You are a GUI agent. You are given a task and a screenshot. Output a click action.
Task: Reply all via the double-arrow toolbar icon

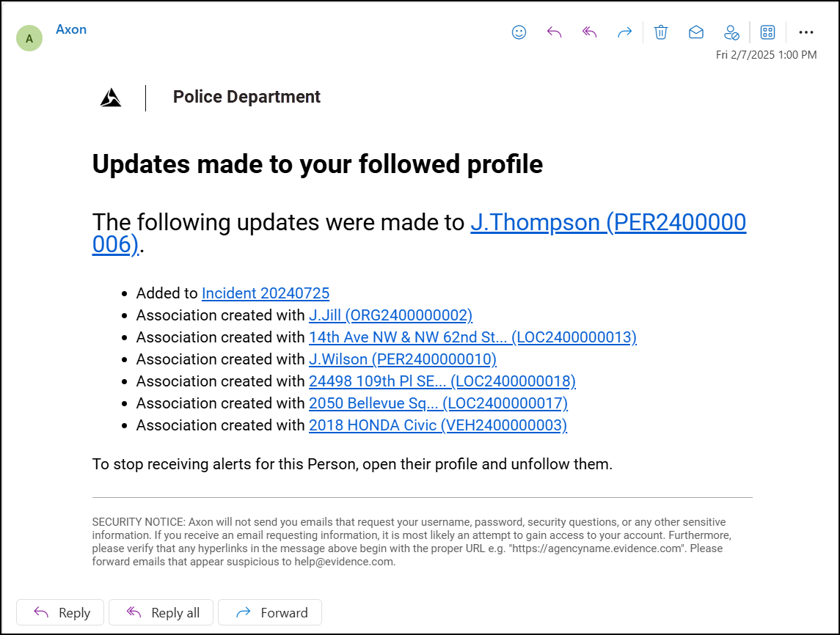588,32
